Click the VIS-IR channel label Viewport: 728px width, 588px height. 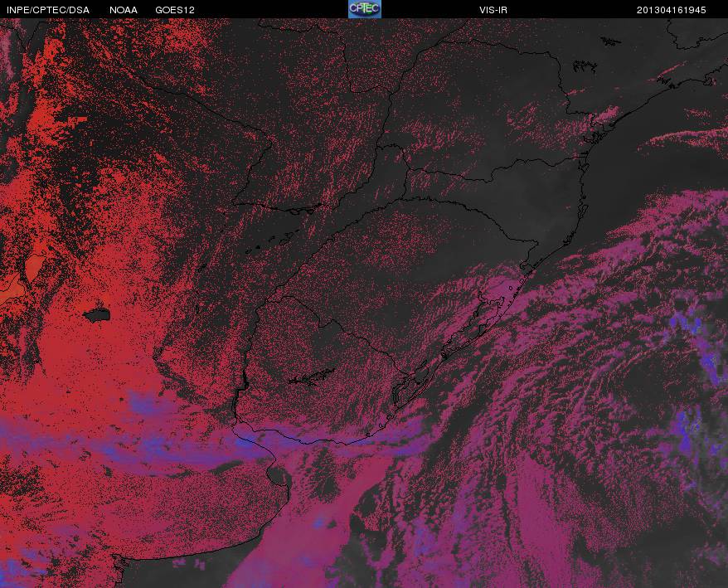(x=493, y=10)
